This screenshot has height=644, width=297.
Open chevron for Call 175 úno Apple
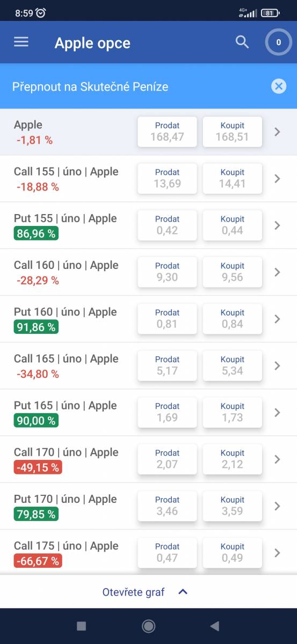(x=277, y=553)
